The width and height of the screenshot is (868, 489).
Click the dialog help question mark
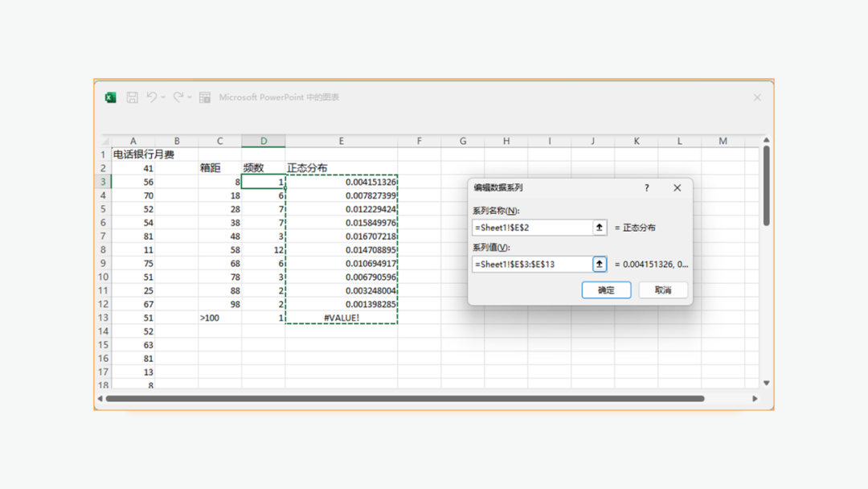pos(646,187)
